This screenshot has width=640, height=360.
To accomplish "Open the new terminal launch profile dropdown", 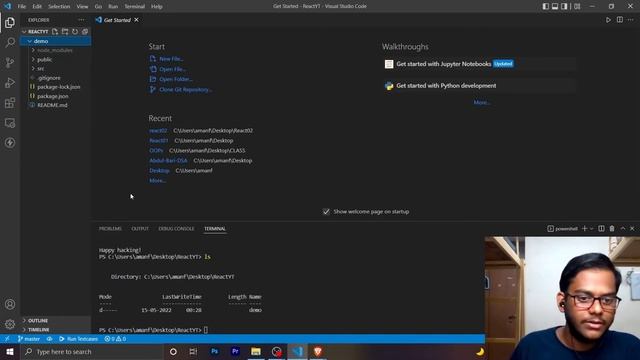I will coord(591,229).
